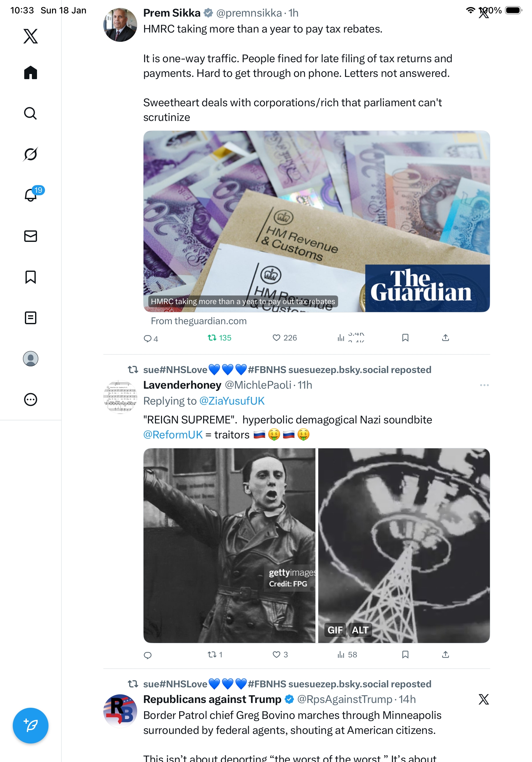Open Grok from the sidebar
The image size is (532, 762).
[x=31, y=154]
